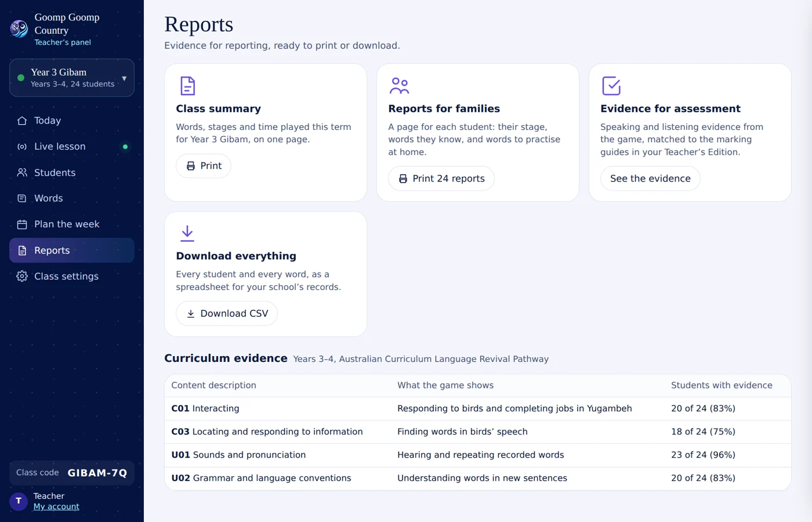Click the Students people icon in sidebar
Viewport: 812px width, 522px height.
tap(22, 172)
